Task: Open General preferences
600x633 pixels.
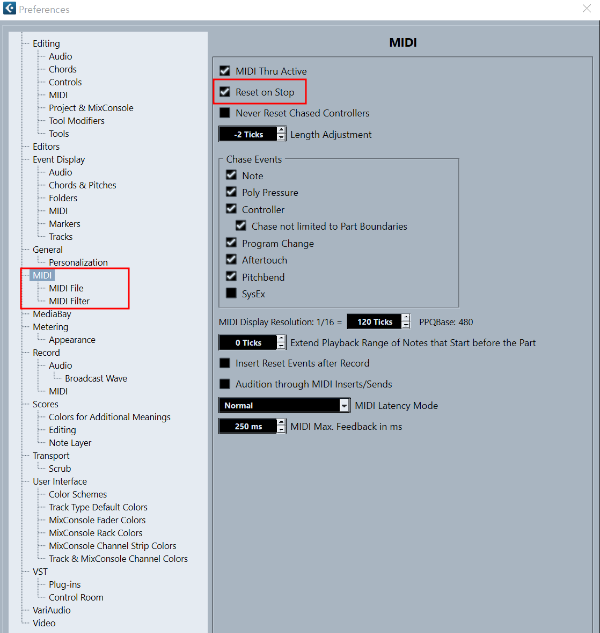Action: click(47, 249)
